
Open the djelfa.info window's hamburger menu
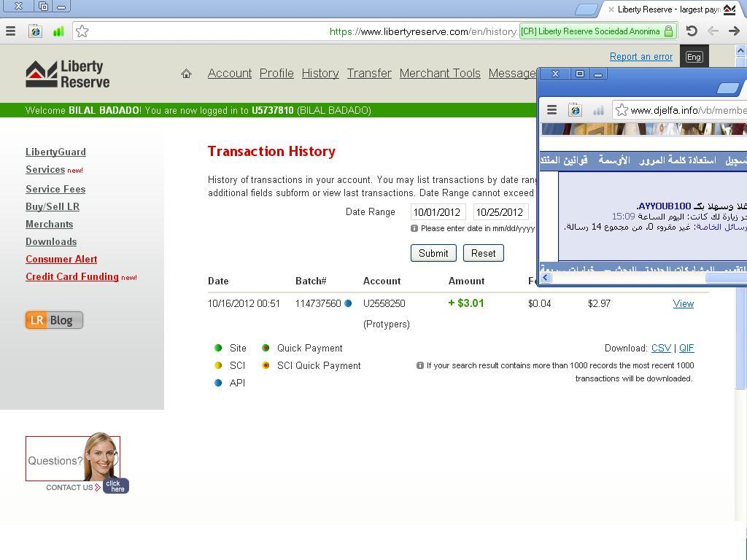click(x=551, y=110)
